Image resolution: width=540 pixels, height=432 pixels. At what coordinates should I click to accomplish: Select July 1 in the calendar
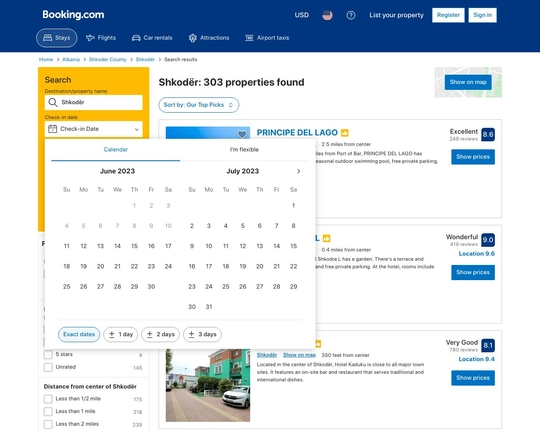[293, 206]
